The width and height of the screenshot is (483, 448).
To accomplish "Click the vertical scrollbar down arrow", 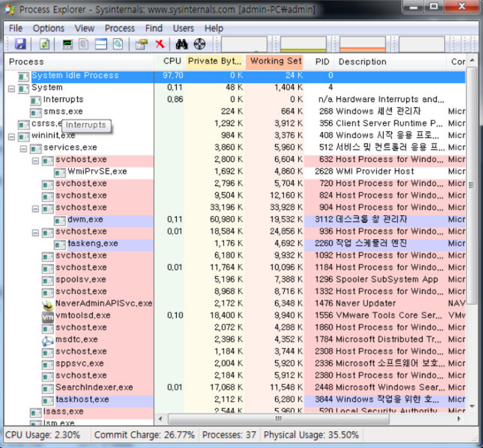I will pyautogui.click(x=472, y=407).
